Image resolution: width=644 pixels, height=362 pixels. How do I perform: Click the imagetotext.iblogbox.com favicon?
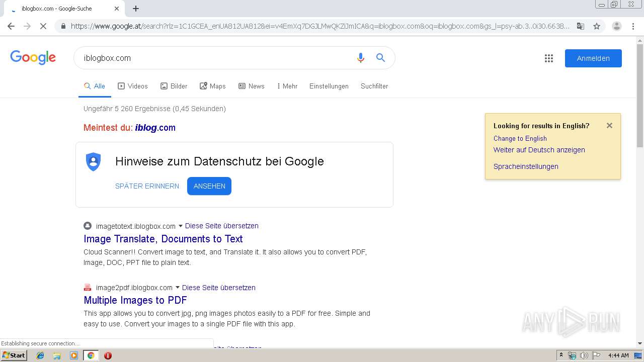[88, 226]
